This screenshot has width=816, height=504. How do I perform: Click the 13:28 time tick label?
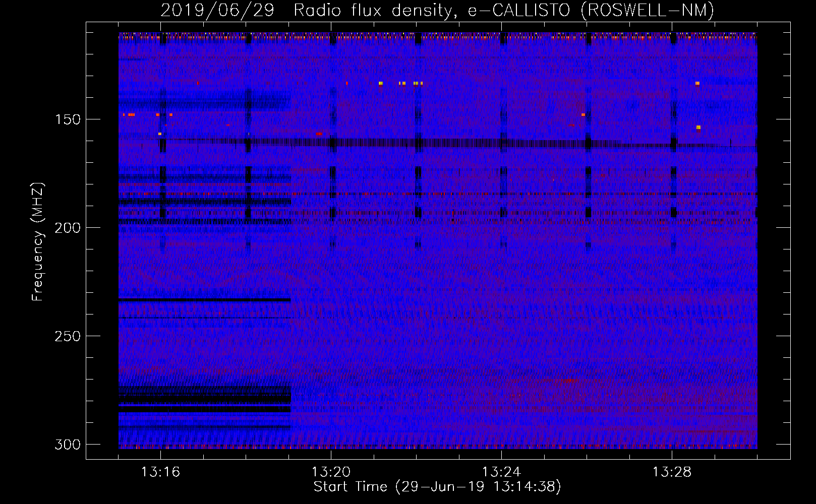point(672,472)
